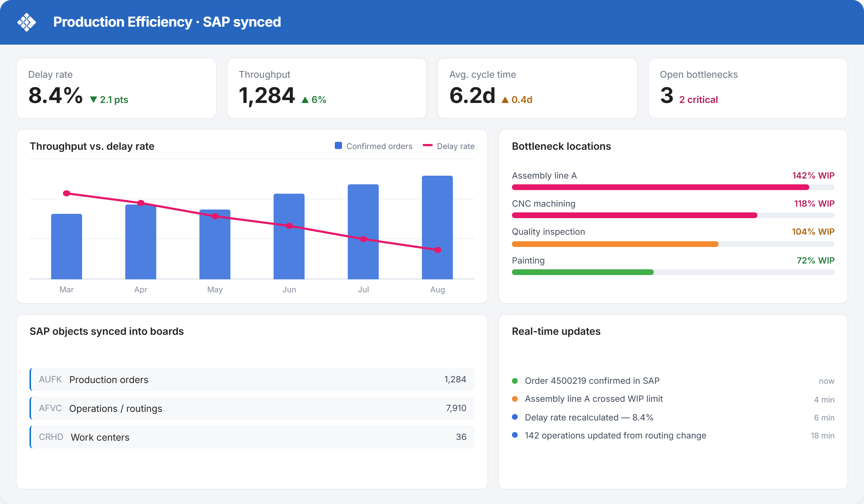Click the '142% WIP' value
The height and width of the screenshot is (504, 864).
coord(813,176)
